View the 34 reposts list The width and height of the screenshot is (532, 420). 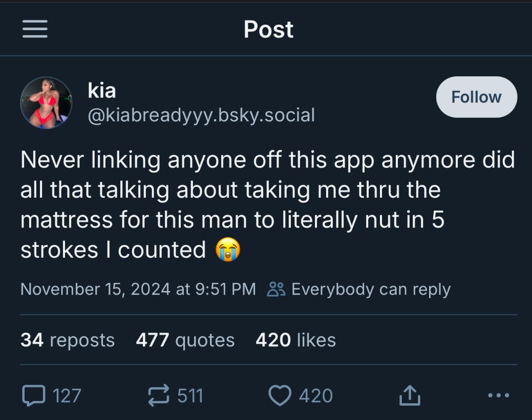tap(68, 340)
